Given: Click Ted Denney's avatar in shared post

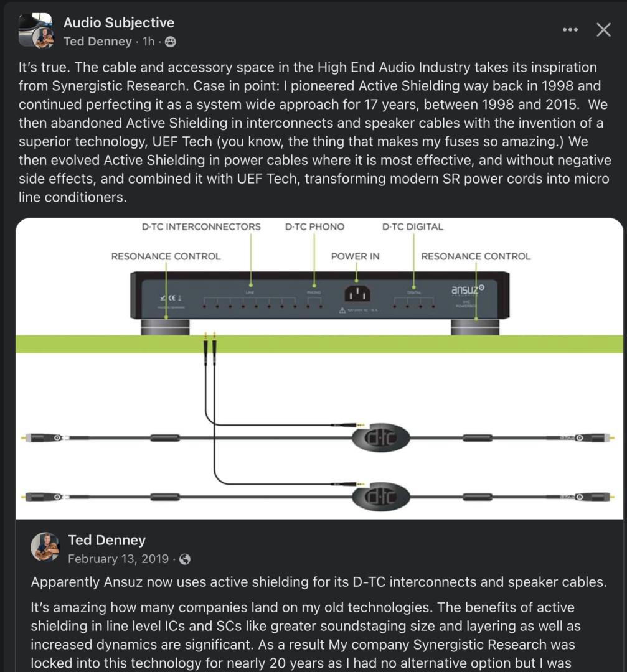Looking at the screenshot, I should pyautogui.click(x=45, y=547).
